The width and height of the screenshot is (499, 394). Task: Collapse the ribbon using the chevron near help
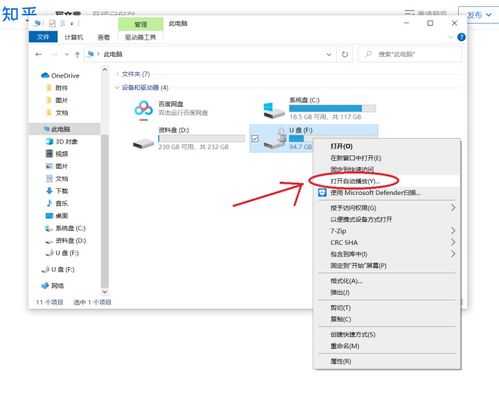451,37
